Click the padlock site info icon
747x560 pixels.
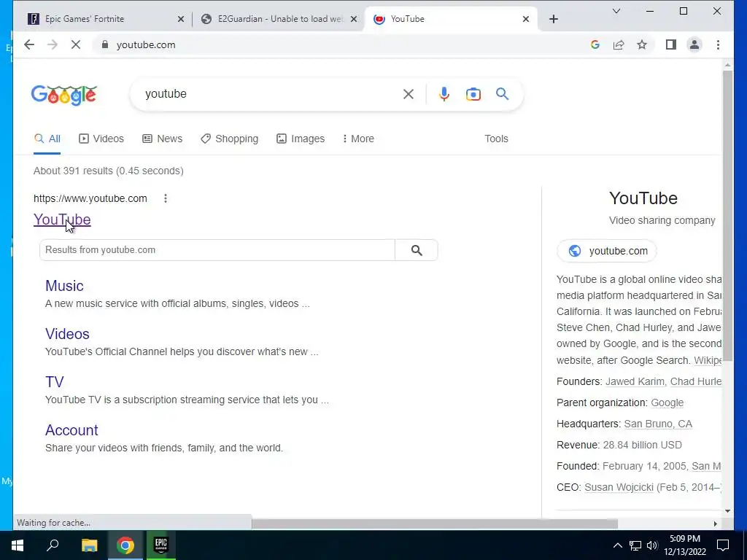(x=105, y=44)
